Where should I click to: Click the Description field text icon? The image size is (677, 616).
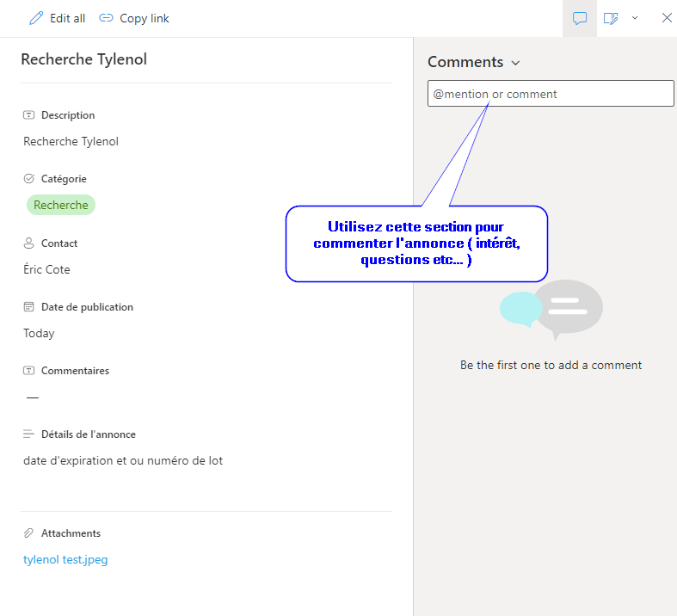tap(29, 115)
